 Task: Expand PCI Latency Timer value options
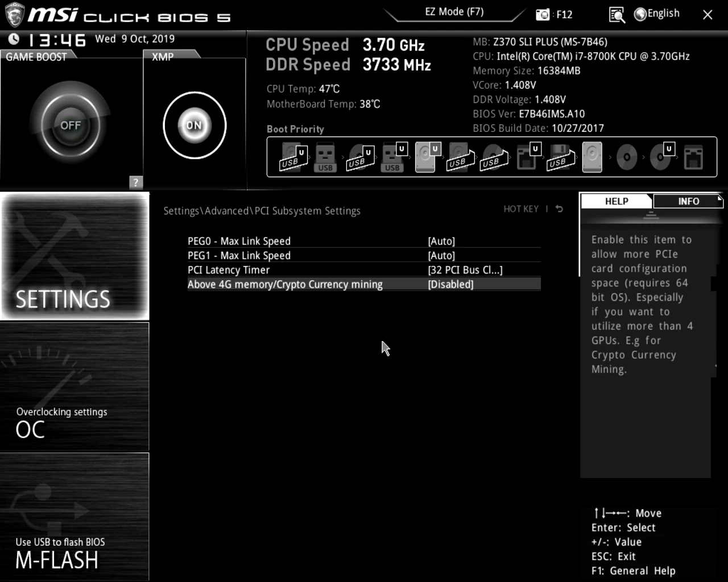pos(465,271)
